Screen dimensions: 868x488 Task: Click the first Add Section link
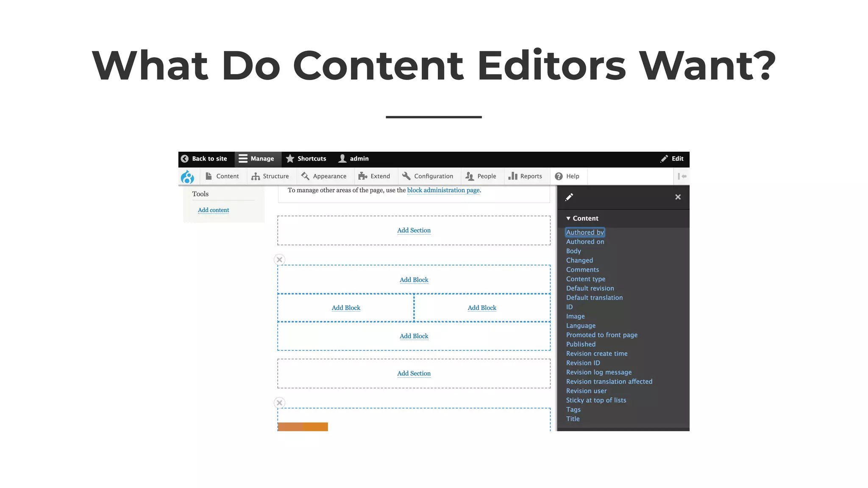pos(414,230)
